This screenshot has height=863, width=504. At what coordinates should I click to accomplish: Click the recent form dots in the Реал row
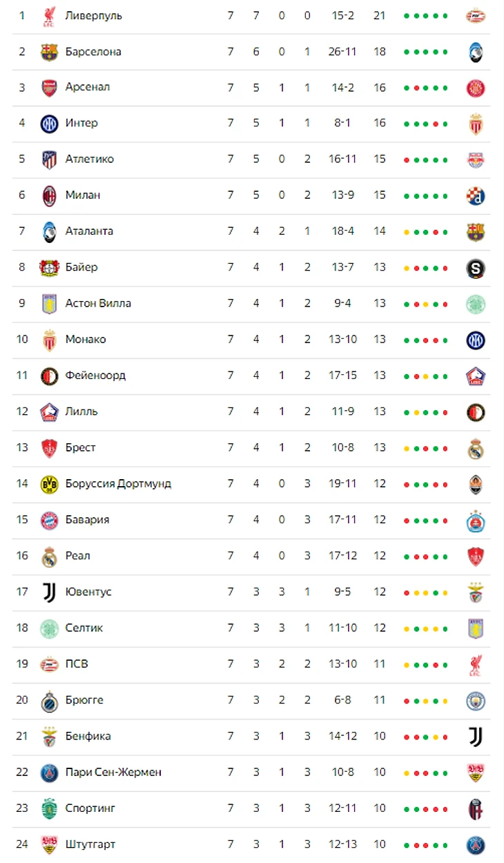[x=425, y=556]
